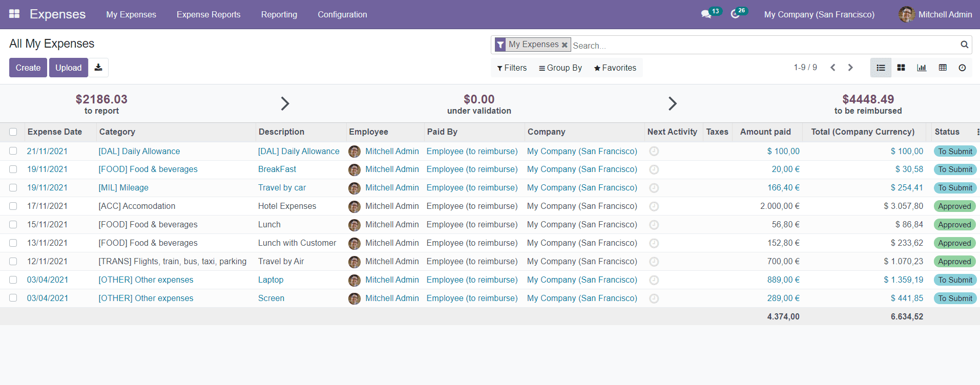The width and height of the screenshot is (980, 385).
Task: Open the Favorites dropdown
Action: pos(615,68)
